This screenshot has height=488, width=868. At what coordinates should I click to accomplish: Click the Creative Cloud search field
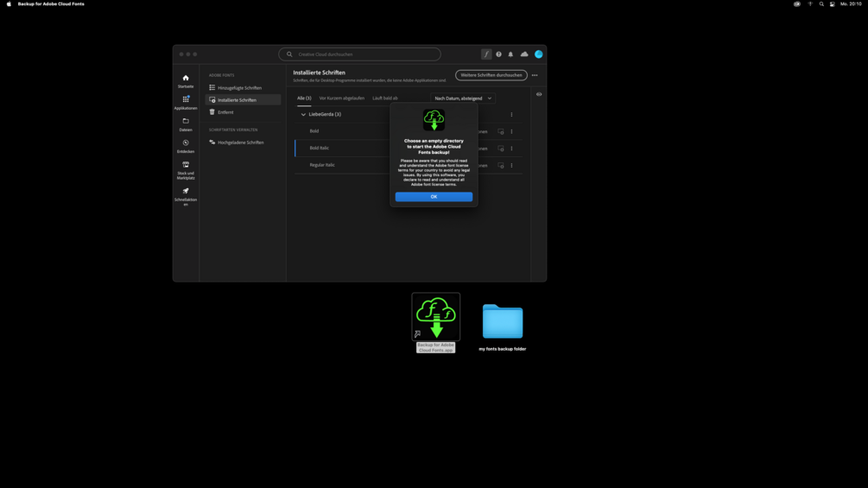click(x=360, y=54)
